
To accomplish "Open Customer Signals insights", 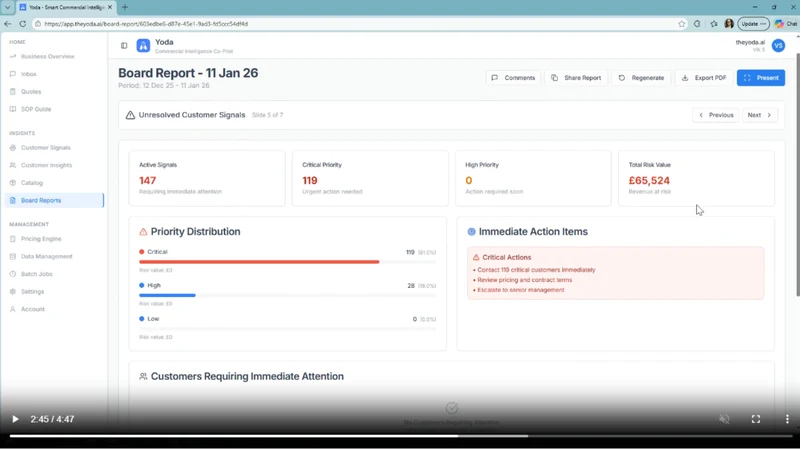I will click(45, 148).
